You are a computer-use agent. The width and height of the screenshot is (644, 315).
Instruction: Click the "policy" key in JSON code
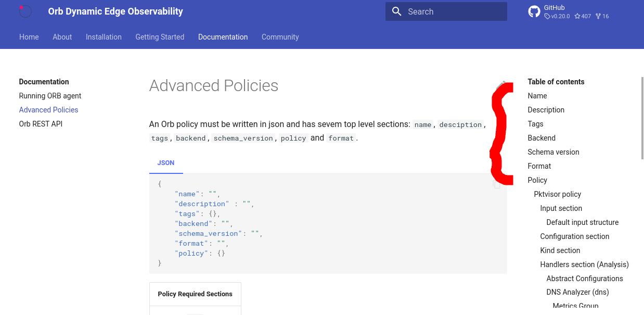click(x=191, y=254)
